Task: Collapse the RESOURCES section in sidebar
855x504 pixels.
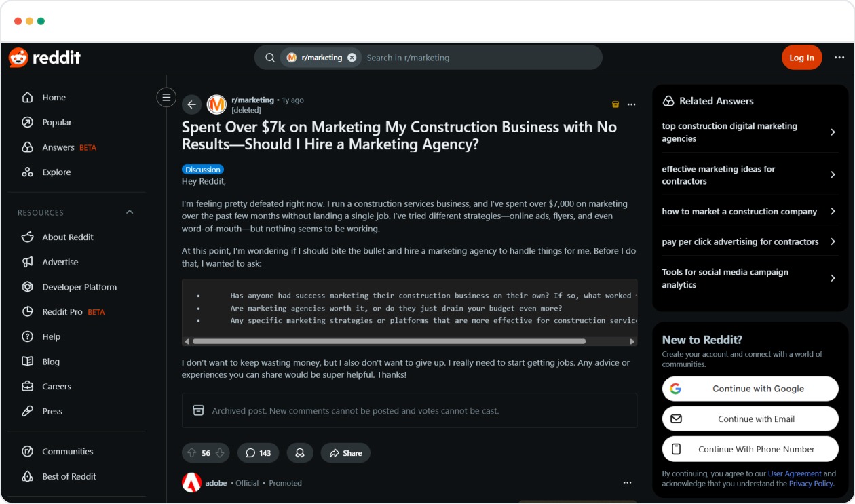Action: (x=129, y=212)
